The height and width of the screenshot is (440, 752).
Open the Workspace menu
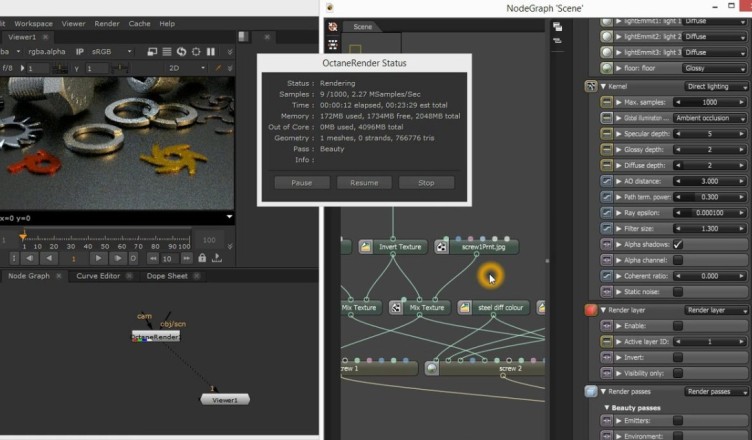(33, 24)
